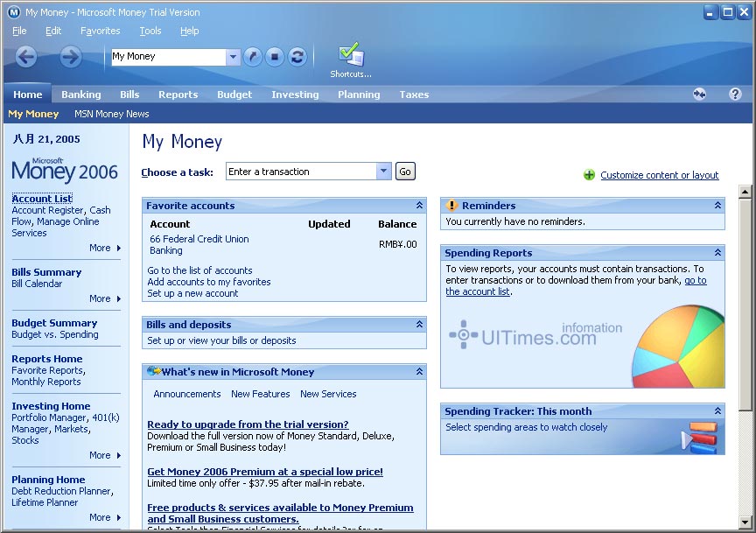Stop page loading with the Stop button
This screenshot has height=533, width=756.
point(275,57)
